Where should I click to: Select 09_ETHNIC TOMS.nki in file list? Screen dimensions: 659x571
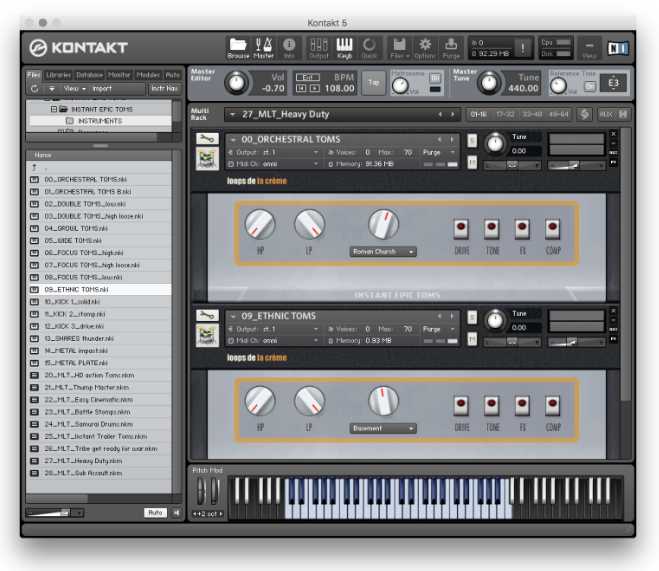click(x=99, y=289)
